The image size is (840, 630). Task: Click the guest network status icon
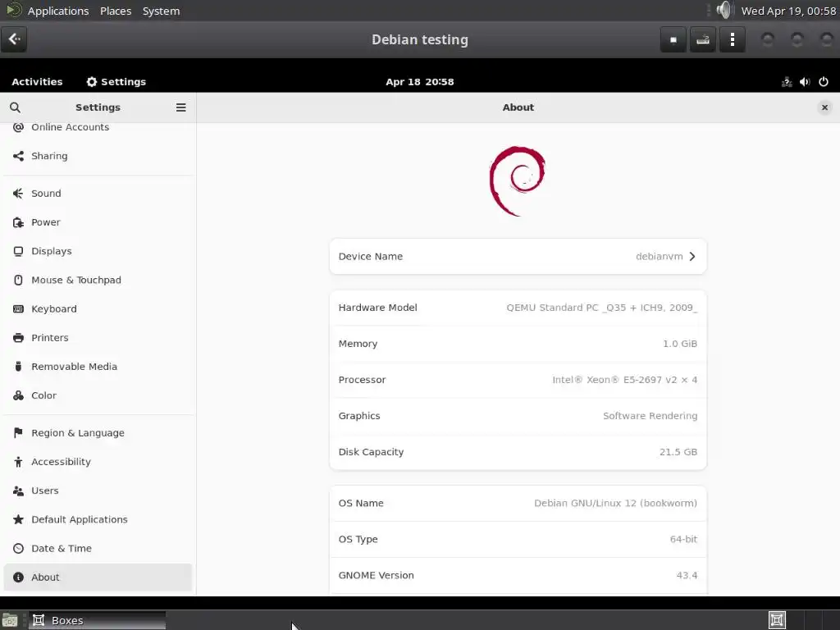[787, 82]
